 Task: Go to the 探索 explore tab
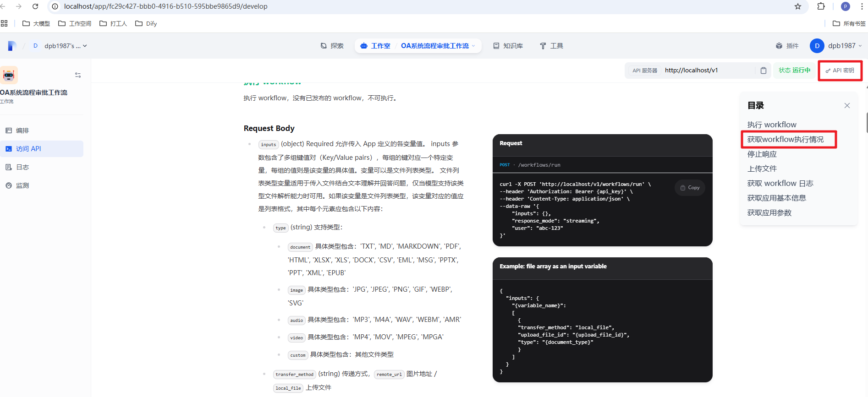pos(332,46)
